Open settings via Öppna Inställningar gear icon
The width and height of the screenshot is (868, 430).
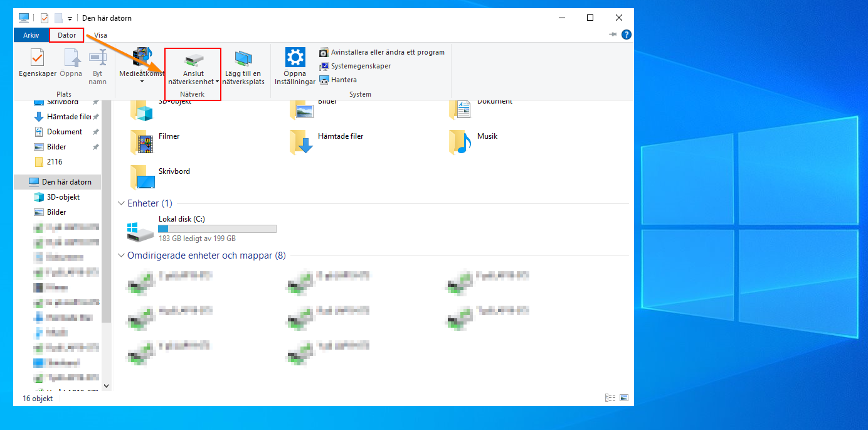tap(295, 58)
